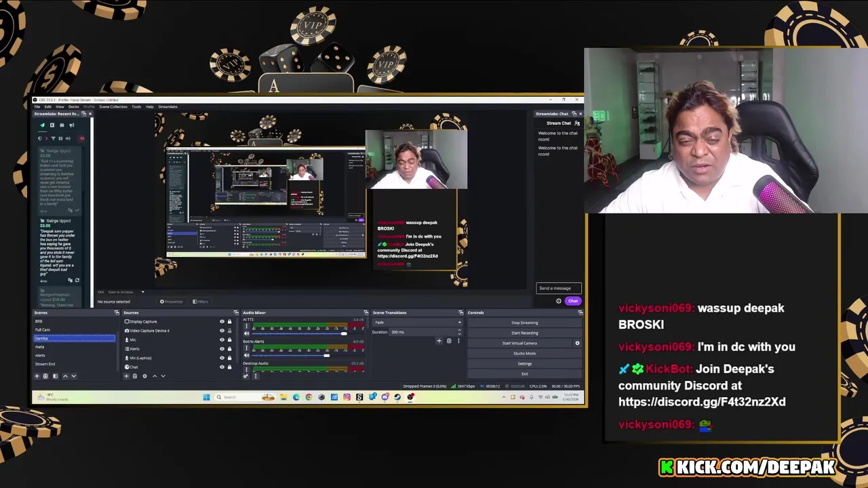
Task: Remove the scene transition with the trash icon
Action: point(448,341)
